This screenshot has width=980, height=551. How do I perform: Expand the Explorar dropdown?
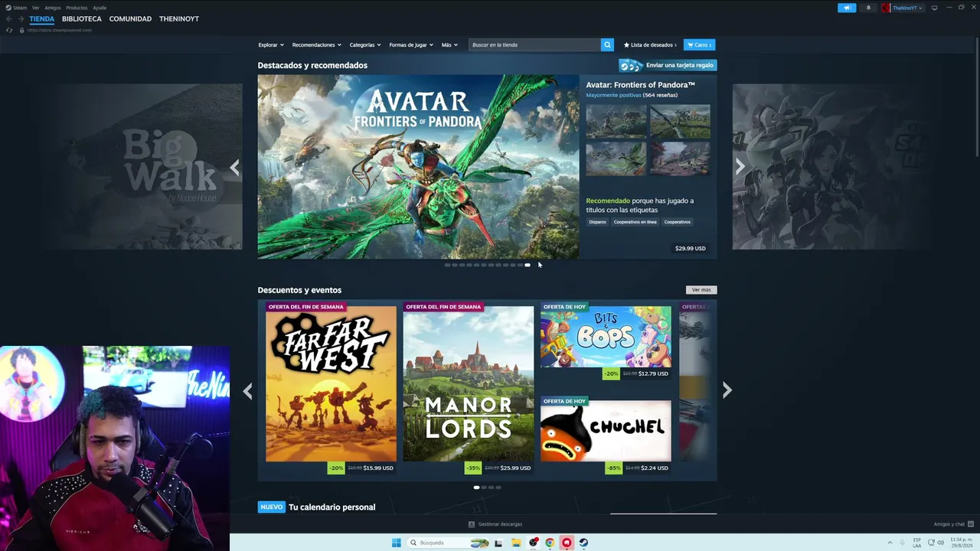tap(271, 45)
